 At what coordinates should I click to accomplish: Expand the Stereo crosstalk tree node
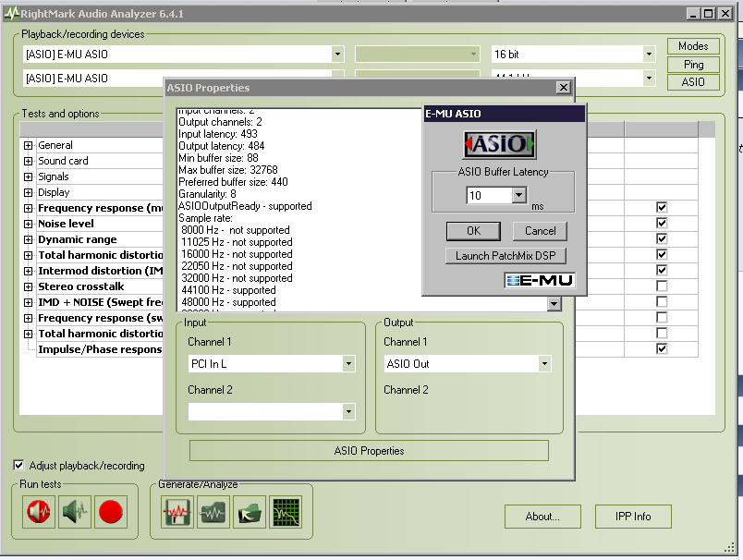[28, 286]
